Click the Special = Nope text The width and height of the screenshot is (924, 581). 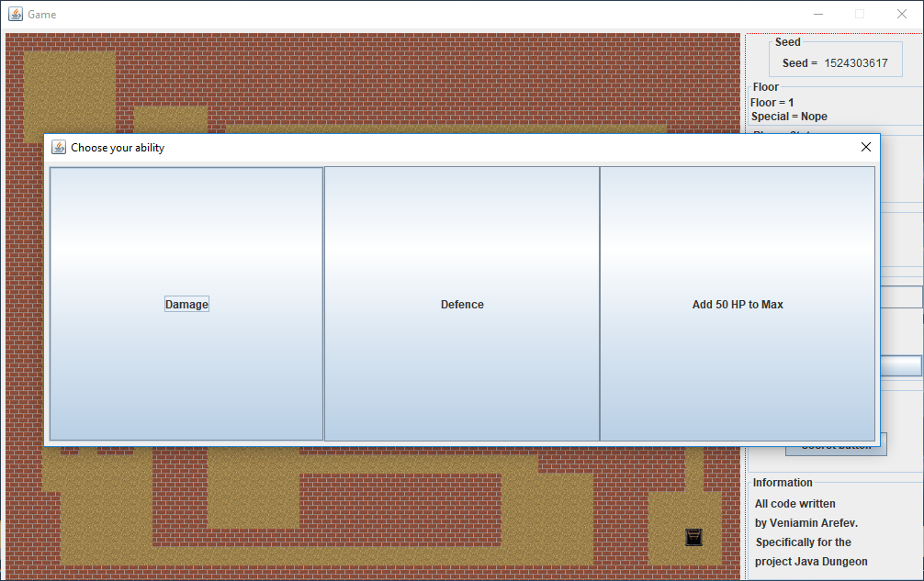pos(788,117)
